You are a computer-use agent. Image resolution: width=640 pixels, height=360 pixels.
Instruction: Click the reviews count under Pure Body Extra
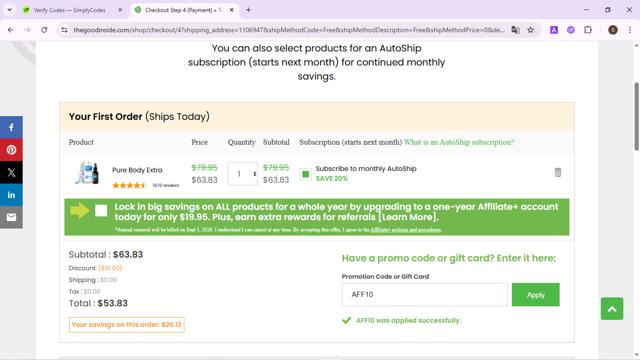coord(166,185)
